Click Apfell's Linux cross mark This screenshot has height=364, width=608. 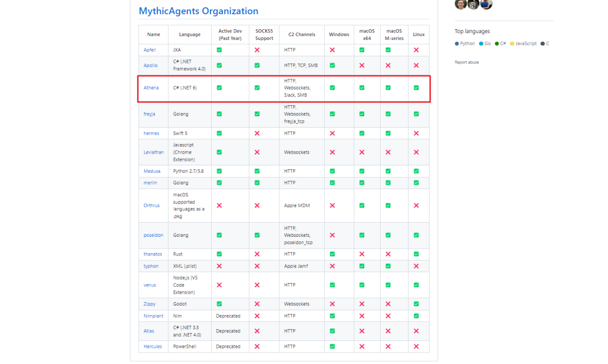(416, 50)
